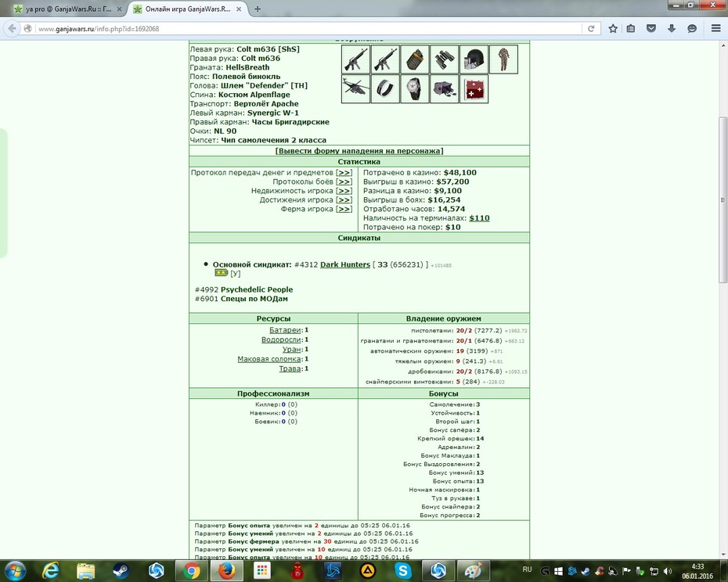
Task: Click the RU language indicator in tray
Action: [x=527, y=569]
